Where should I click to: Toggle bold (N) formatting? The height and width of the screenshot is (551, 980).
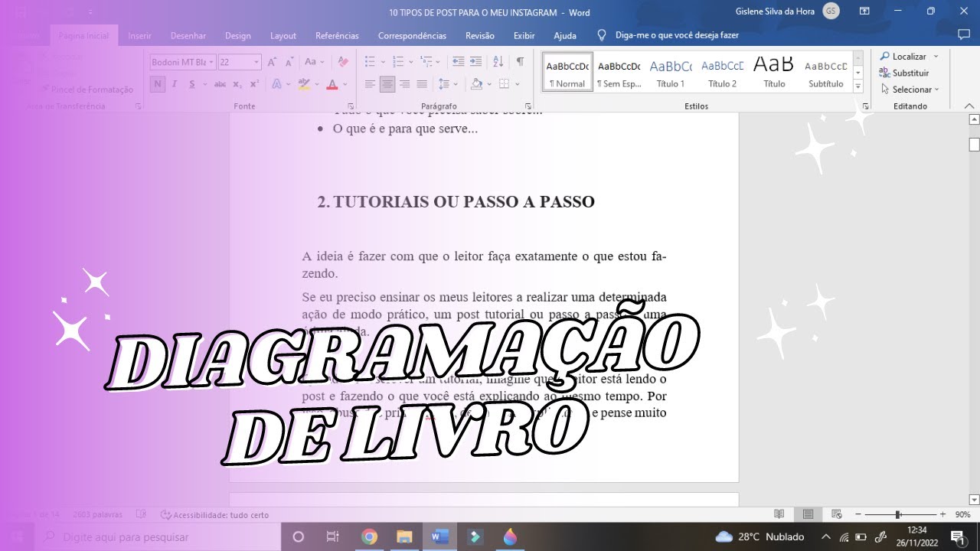point(158,84)
